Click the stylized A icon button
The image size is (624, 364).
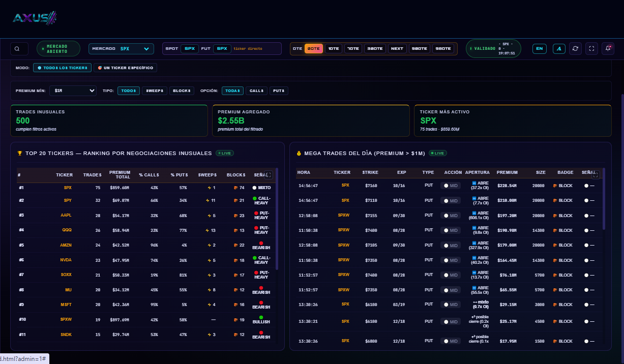click(x=559, y=48)
